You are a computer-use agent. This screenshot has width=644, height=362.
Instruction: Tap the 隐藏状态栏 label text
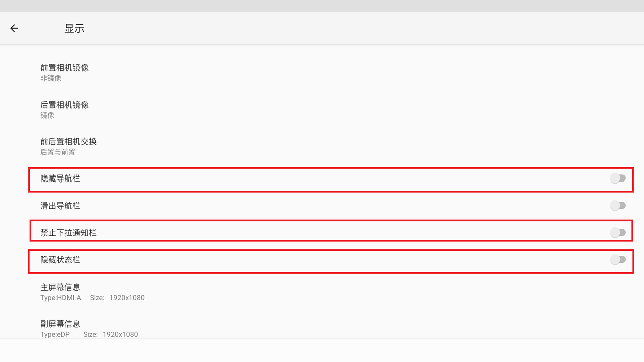(x=60, y=260)
